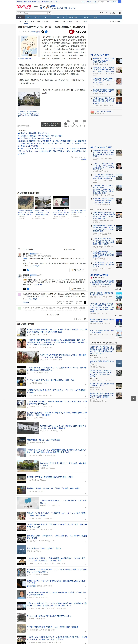Share the article on Facebook below the headline

point(46,32)
